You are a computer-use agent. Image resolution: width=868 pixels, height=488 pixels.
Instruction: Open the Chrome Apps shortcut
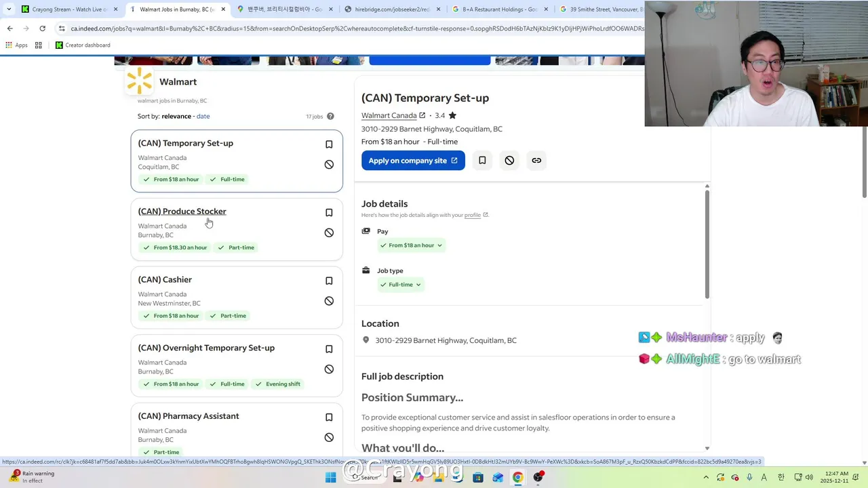pos(17,45)
